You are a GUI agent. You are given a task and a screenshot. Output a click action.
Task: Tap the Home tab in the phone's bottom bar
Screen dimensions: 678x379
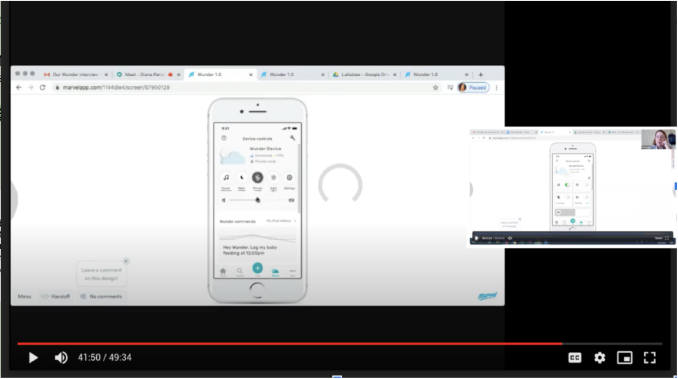tap(223, 272)
